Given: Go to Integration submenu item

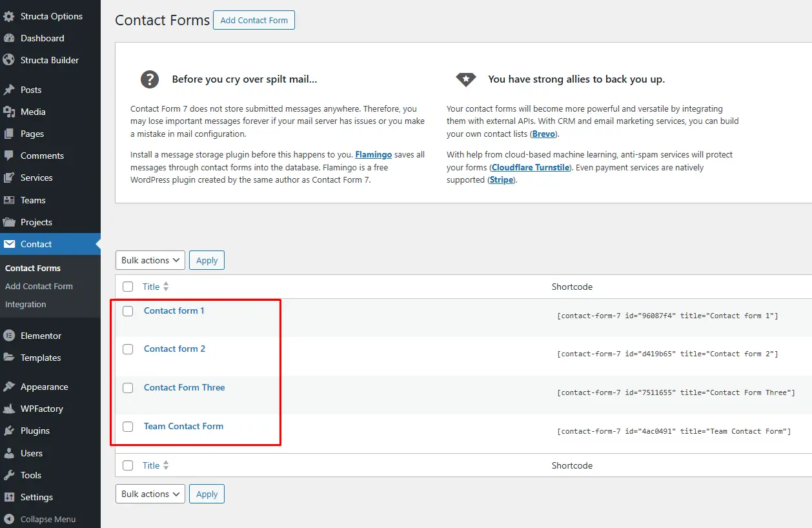Looking at the screenshot, I should [x=26, y=304].
